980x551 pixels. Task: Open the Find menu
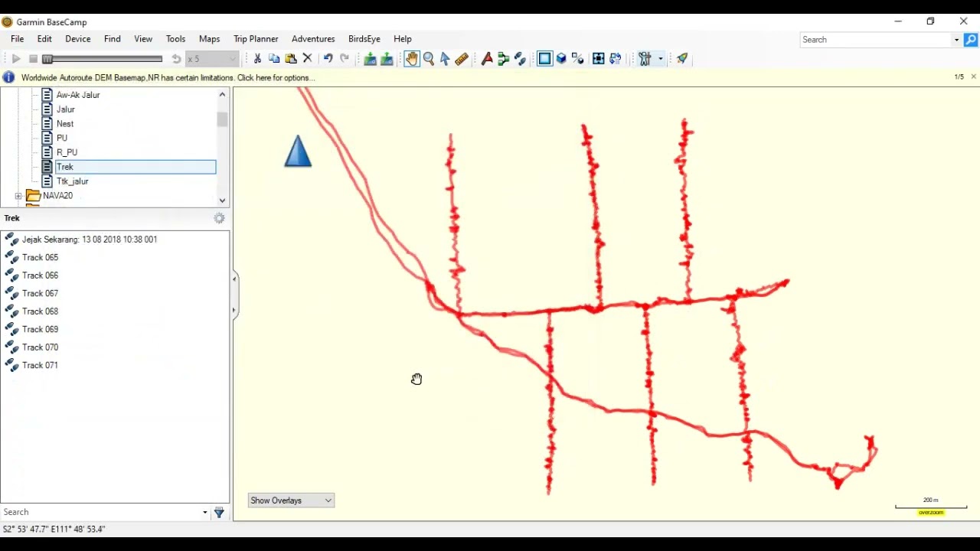click(113, 39)
